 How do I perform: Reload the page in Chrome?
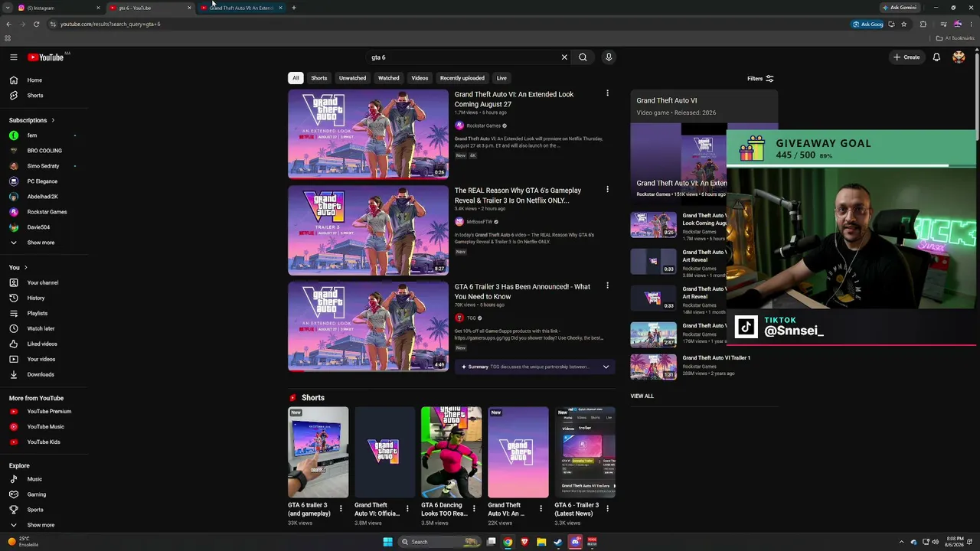pyautogui.click(x=36, y=24)
